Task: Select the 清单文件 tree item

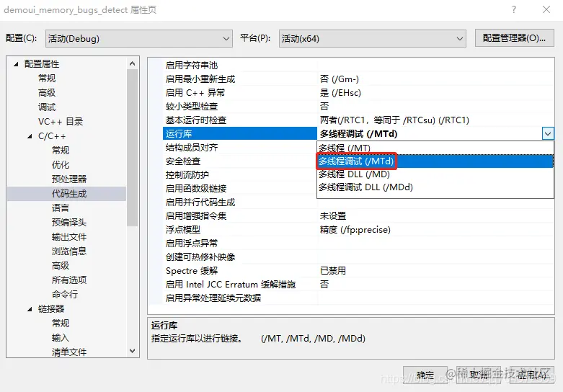Action: pyautogui.click(x=69, y=352)
